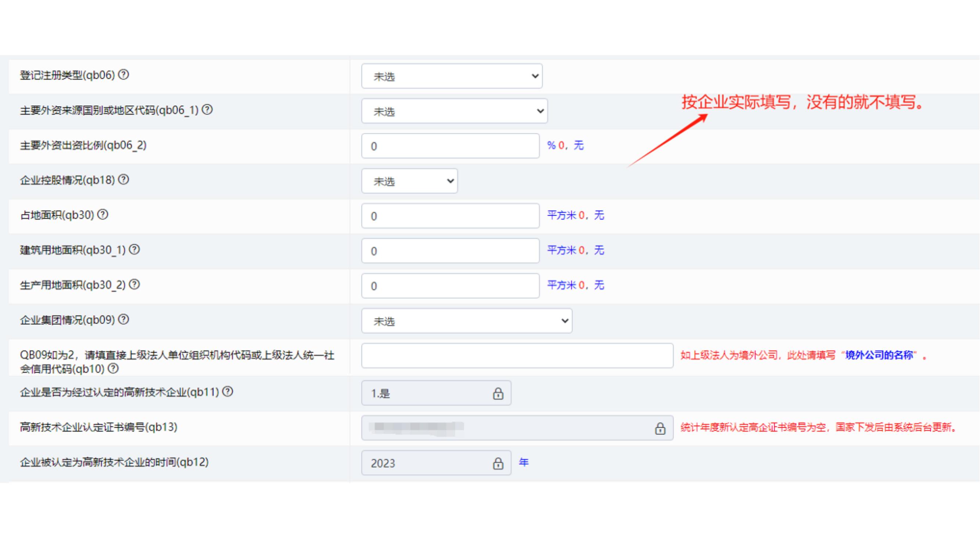Screen dimensions: 980x551
Task: Click lock icon in 证书编号(qb13) field
Action: click(x=660, y=428)
